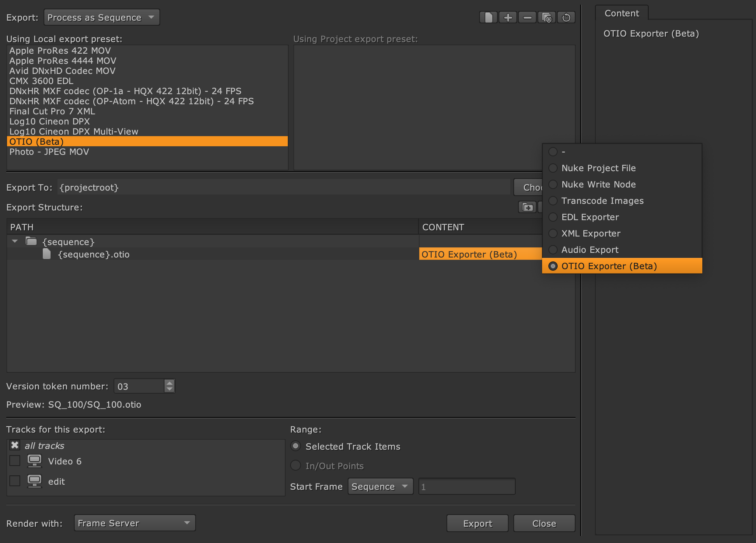The width and height of the screenshot is (756, 543).
Task: Click the add folder icon in Export Structure
Action: tap(527, 207)
